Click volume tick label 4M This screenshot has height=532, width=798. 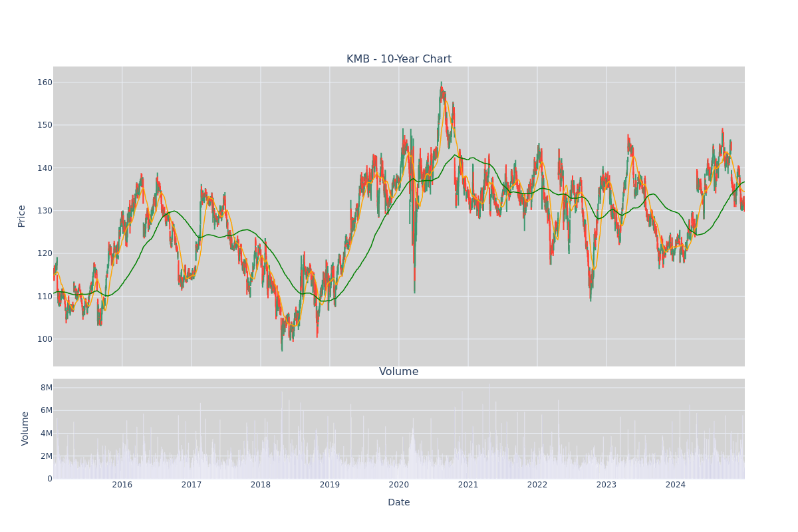46,434
